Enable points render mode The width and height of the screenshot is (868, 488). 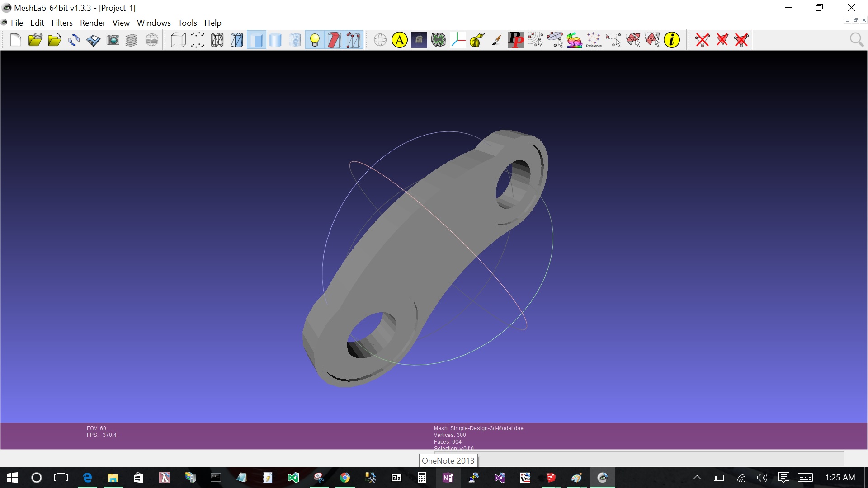pos(198,40)
